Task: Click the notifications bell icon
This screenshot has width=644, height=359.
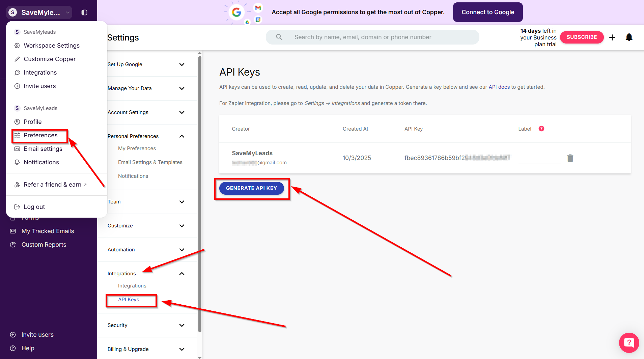Action: point(629,37)
